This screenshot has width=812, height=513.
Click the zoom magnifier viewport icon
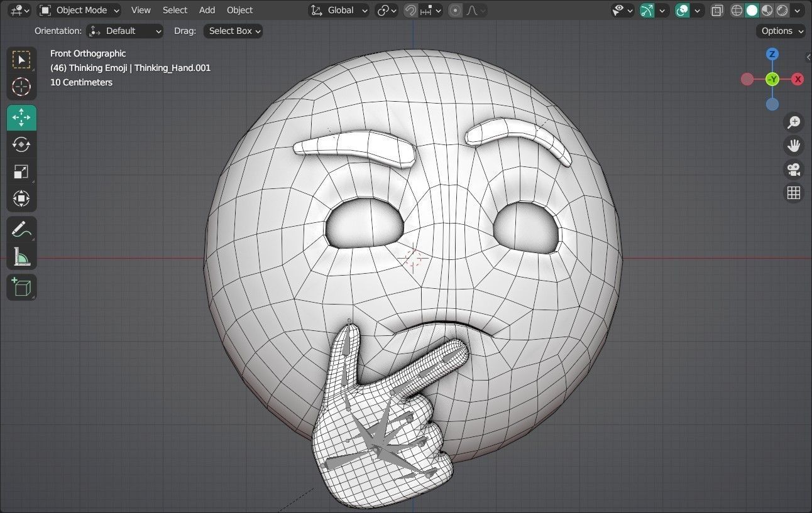[x=794, y=122]
